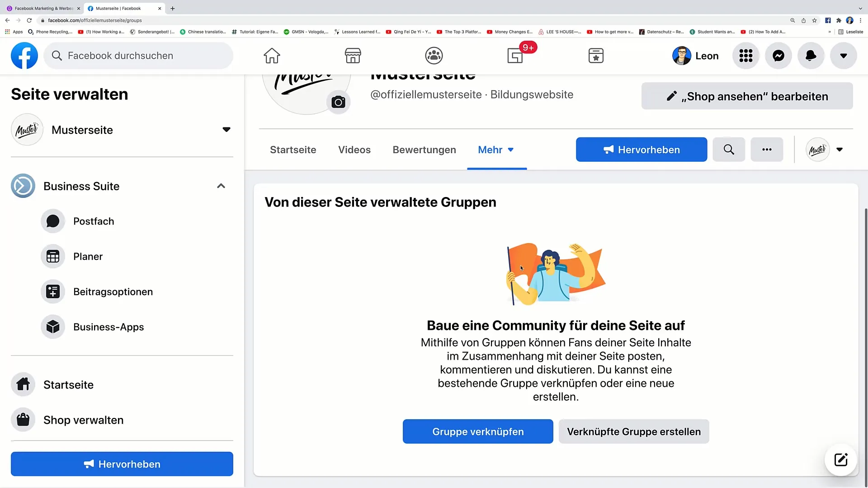Click Verknüpfte Gruppe erstellen button
The height and width of the screenshot is (488, 868).
[634, 432]
